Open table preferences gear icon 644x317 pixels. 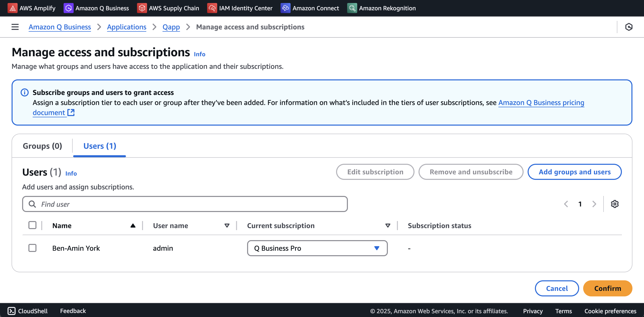pos(614,204)
